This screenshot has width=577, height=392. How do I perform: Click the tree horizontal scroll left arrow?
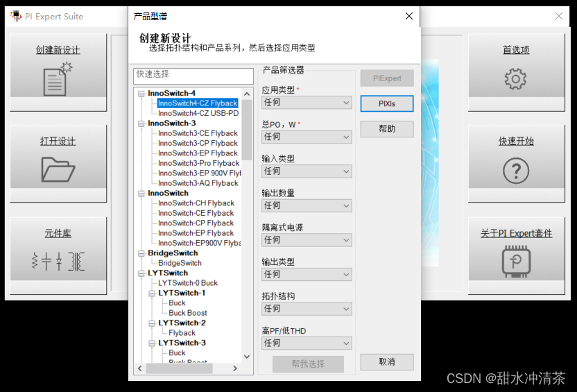tap(140, 368)
